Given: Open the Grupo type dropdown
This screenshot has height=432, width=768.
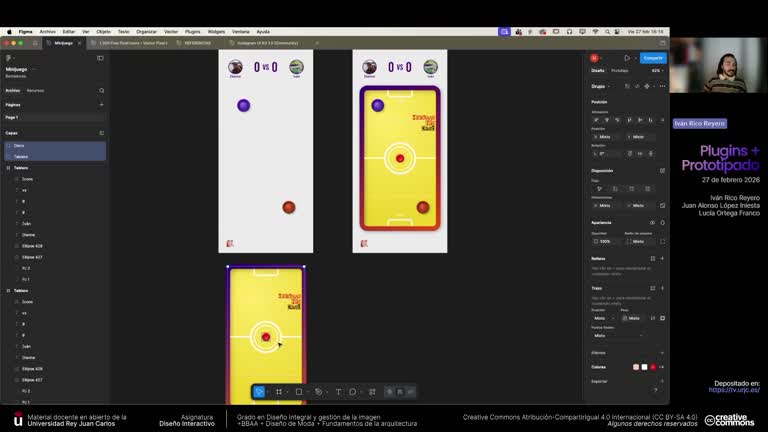Looking at the screenshot, I should [600, 86].
